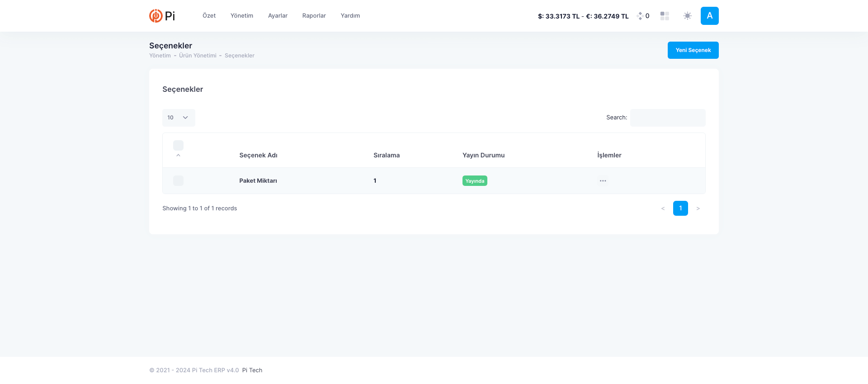The image size is (868, 384).
Task: Open the Ayarlar menu
Action: pos(278,16)
